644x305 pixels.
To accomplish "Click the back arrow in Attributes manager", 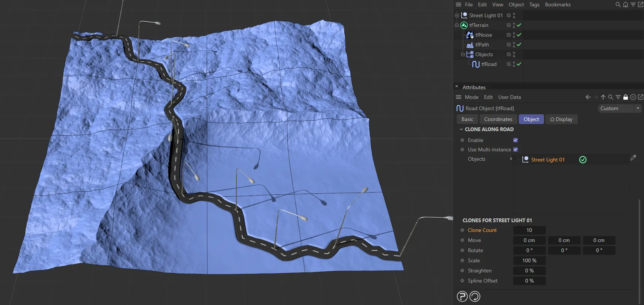I will pyautogui.click(x=588, y=97).
